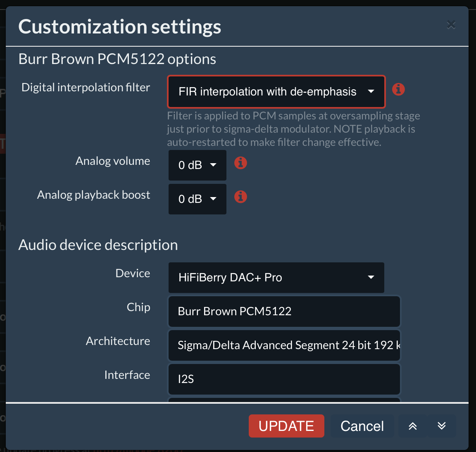Click the Analog volume label
The height and width of the screenshot is (452, 476).
pyautogui.click(x=113, y=161)
